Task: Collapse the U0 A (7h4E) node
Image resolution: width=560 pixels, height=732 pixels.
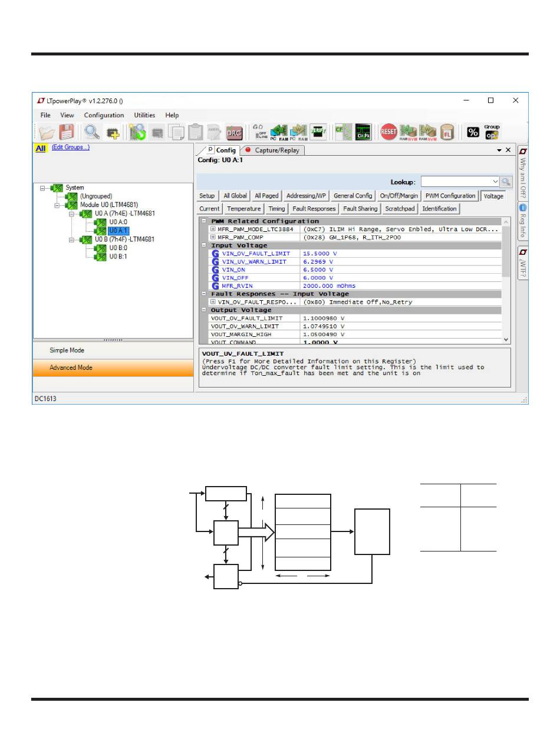Action: tap(71, 214)
